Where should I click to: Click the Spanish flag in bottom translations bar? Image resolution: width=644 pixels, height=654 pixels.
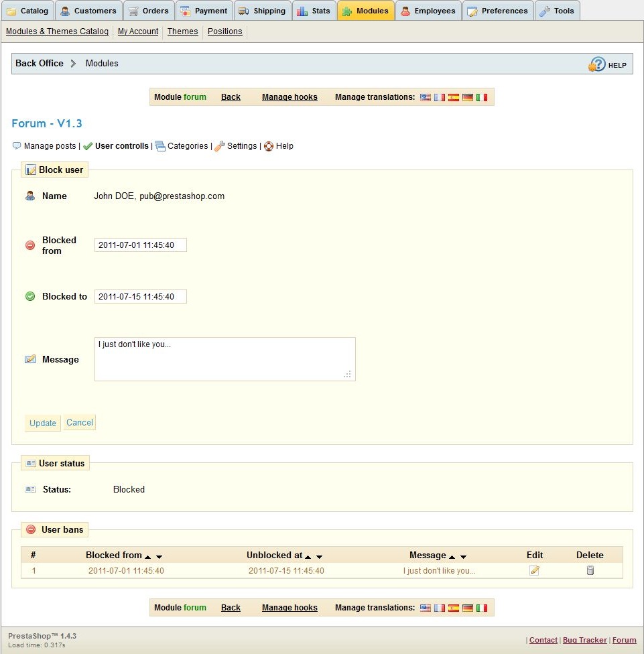[454, 608]
